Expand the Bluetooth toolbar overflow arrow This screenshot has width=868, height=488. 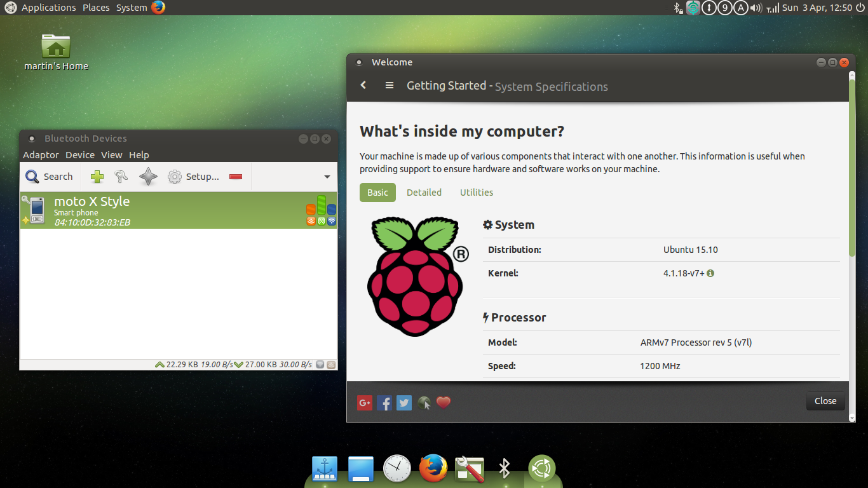tap(327, 177)
